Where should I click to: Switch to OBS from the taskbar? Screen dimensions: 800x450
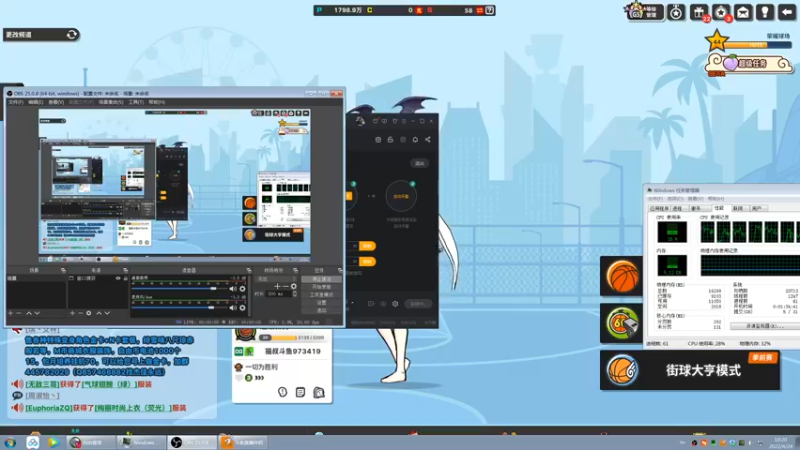pyautogui.click(x=192, y=442)
